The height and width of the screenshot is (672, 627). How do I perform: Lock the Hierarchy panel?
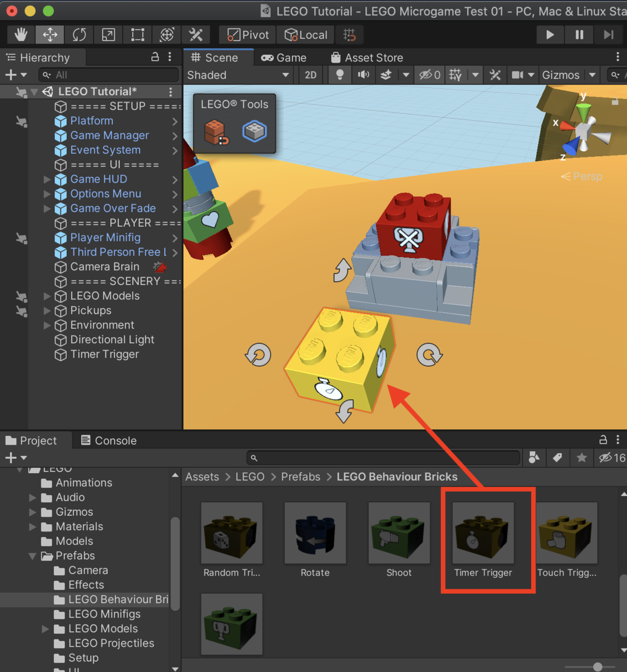click(x=155, y=57)
